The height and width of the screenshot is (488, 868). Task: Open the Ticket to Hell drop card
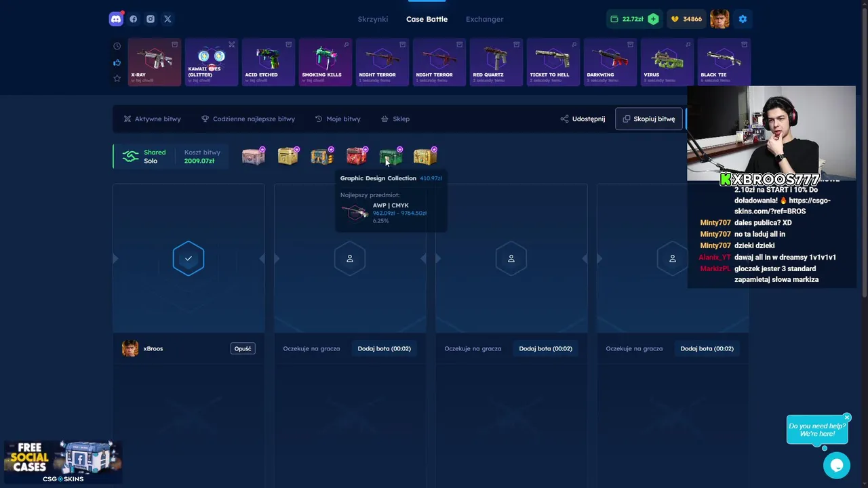tap(553, 62)
